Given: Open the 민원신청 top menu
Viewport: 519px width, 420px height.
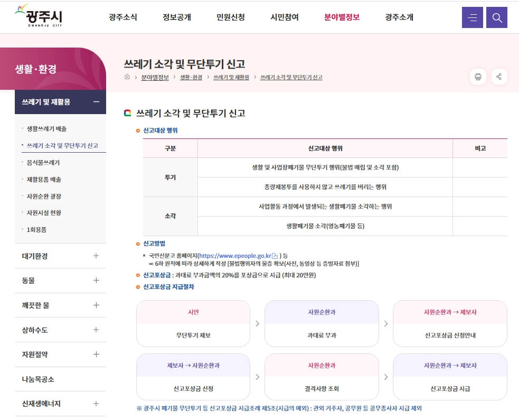Looking at the screenshot, I should tap(231, 17).
